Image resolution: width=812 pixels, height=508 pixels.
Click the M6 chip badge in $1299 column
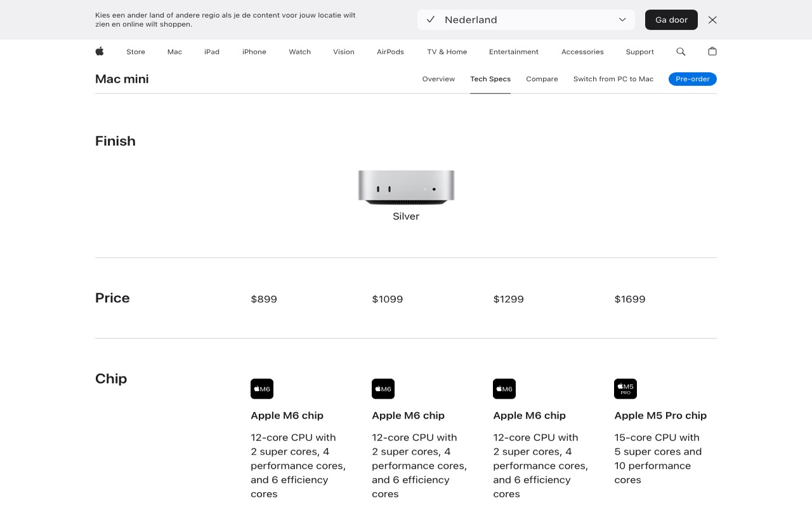click(504, 389)
